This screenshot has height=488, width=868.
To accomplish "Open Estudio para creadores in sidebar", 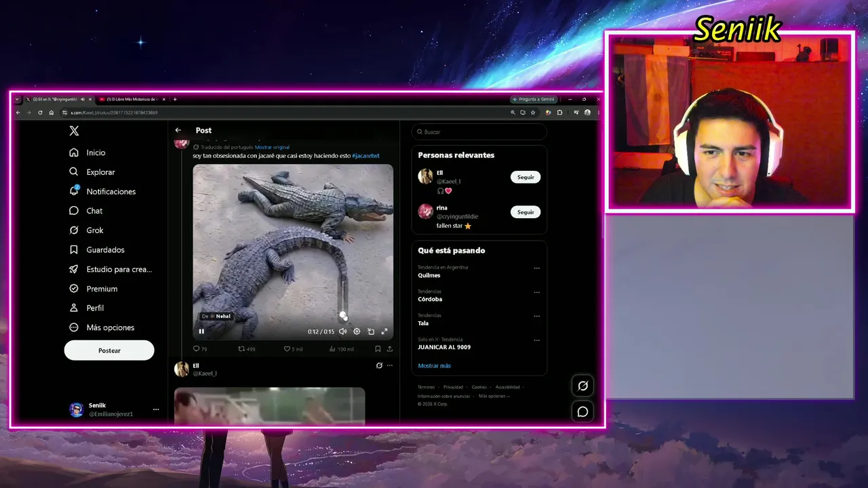I will pyautogui.click(x=111, y=269).
